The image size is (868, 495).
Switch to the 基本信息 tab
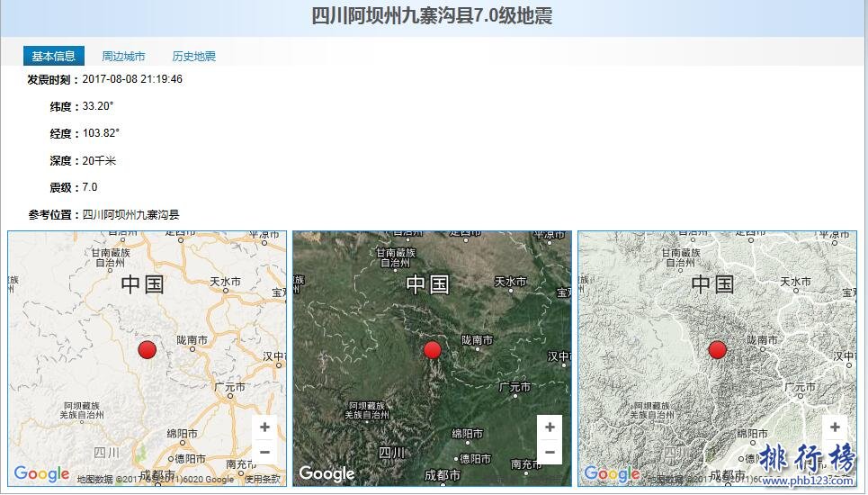point(54,56)
